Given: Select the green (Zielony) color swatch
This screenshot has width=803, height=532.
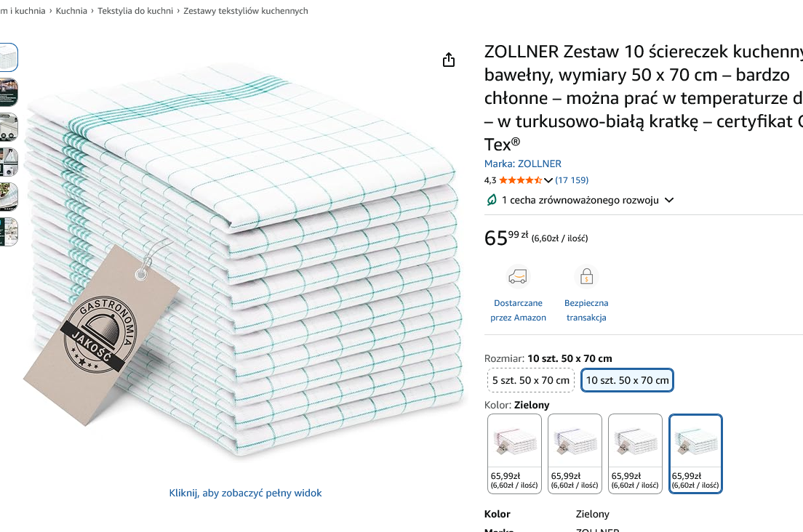Looking at the screenshot, I should pos(695,454).
